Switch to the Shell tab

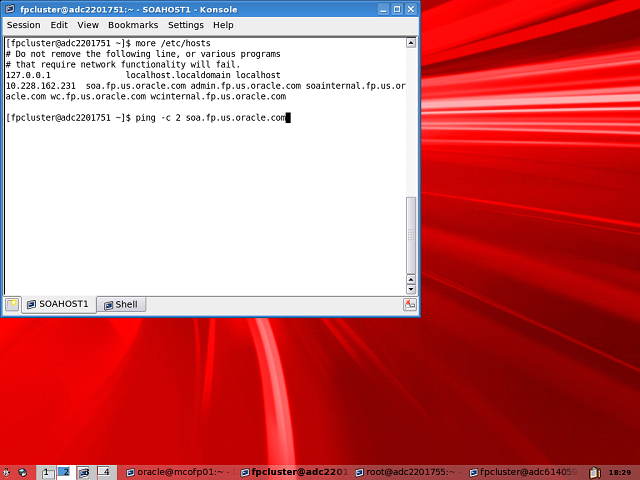120,304
